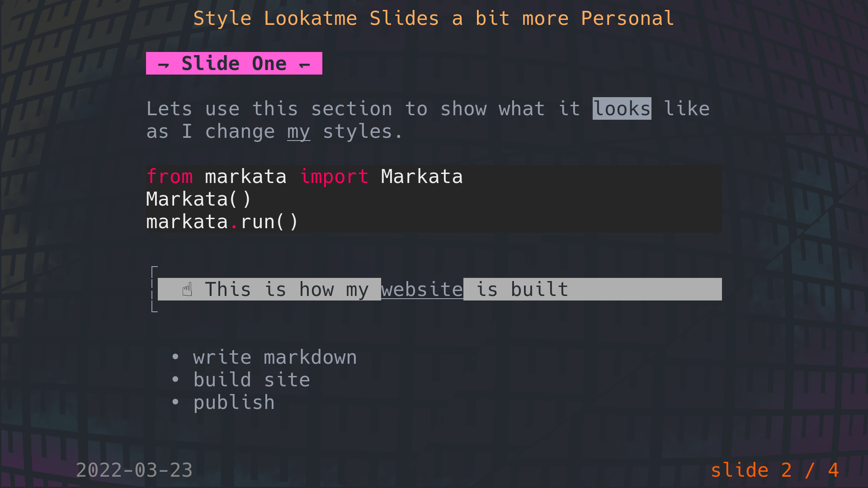868x488 pixels.
Task: Click the bullet dot beside write markdown
Action: [175, 357]
